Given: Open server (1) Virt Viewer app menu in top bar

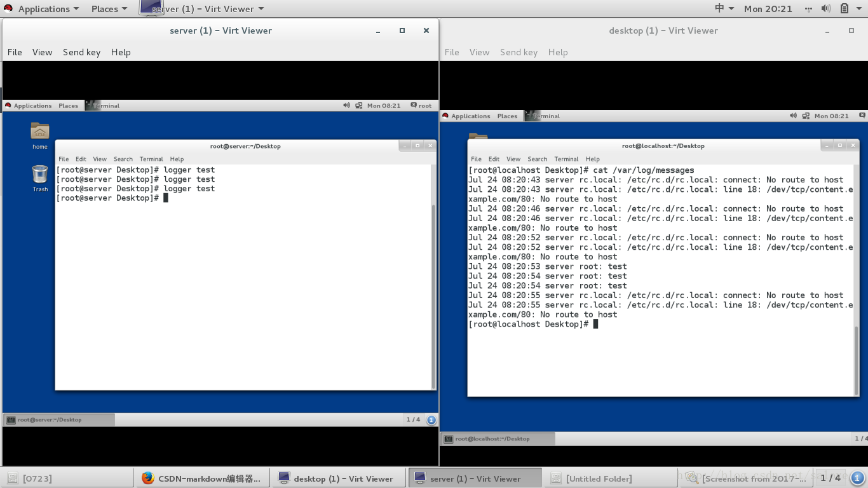Looking at the screenshot, I should (201, 9).
